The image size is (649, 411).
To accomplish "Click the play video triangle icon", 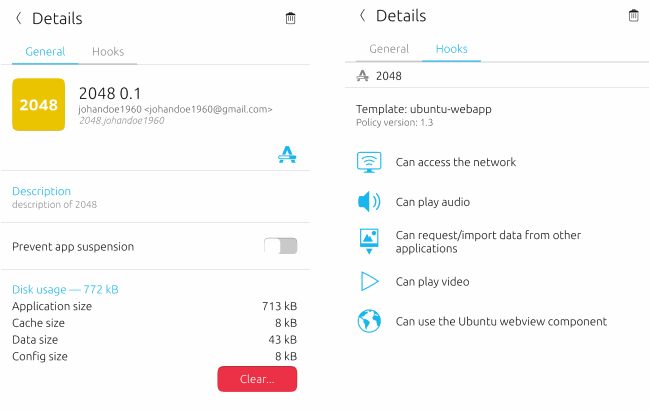I will pos(369,281).
